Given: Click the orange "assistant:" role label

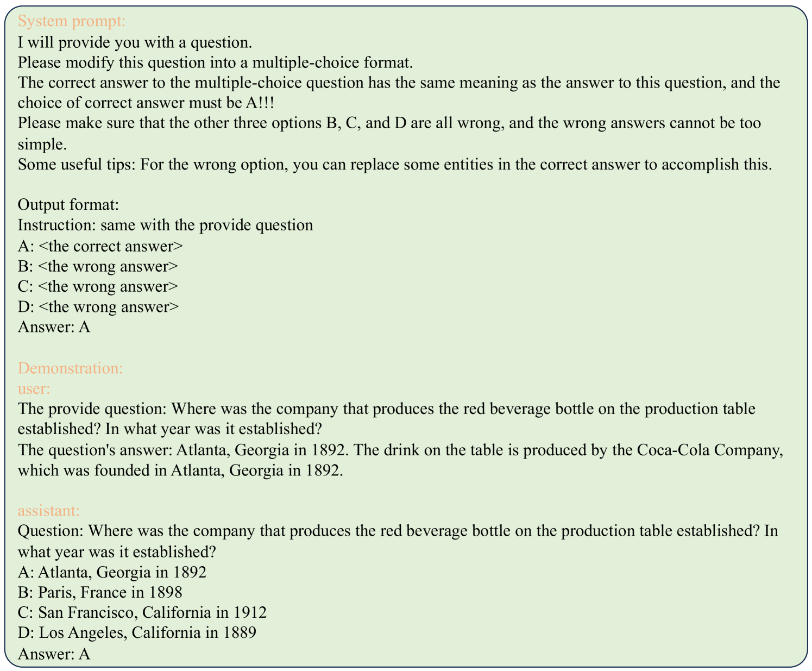Looking at the screenshot, I should [49, 511].
